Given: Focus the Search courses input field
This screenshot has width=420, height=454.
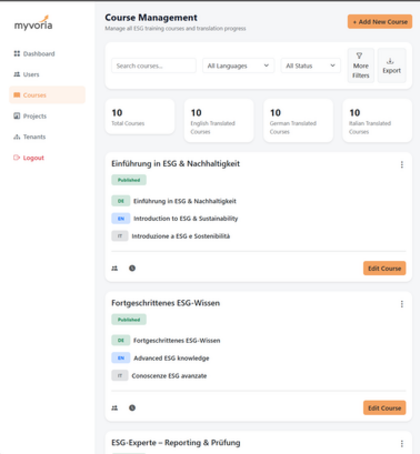Looking at the screenshot, I should tap(154, 66).
